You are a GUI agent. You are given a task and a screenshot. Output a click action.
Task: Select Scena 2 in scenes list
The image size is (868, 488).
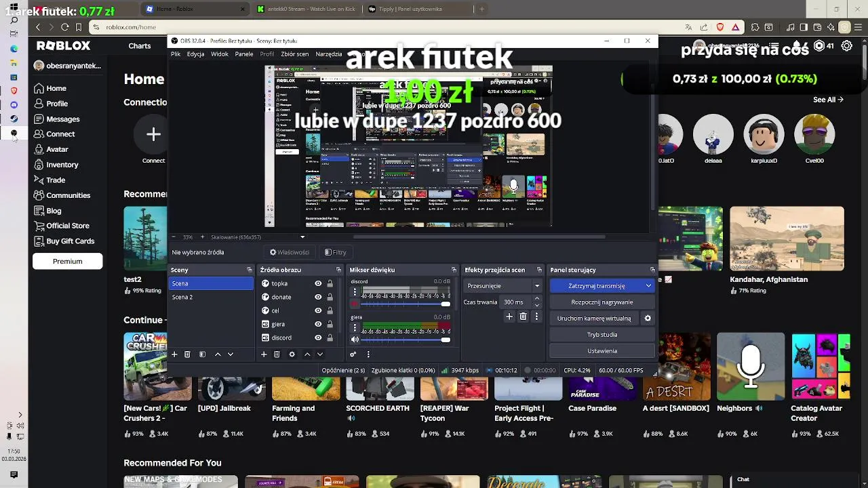pyautogui.click(x=211, y=297)
